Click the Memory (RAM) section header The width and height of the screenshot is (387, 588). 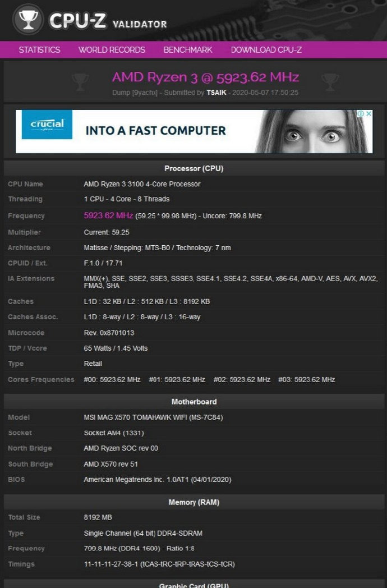(194, 502)
